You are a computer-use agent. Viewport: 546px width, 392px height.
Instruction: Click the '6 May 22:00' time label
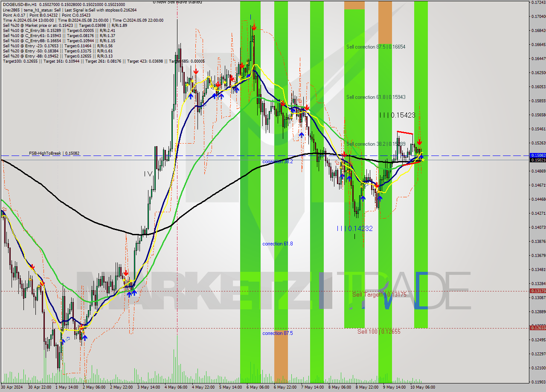coord(285,387)
